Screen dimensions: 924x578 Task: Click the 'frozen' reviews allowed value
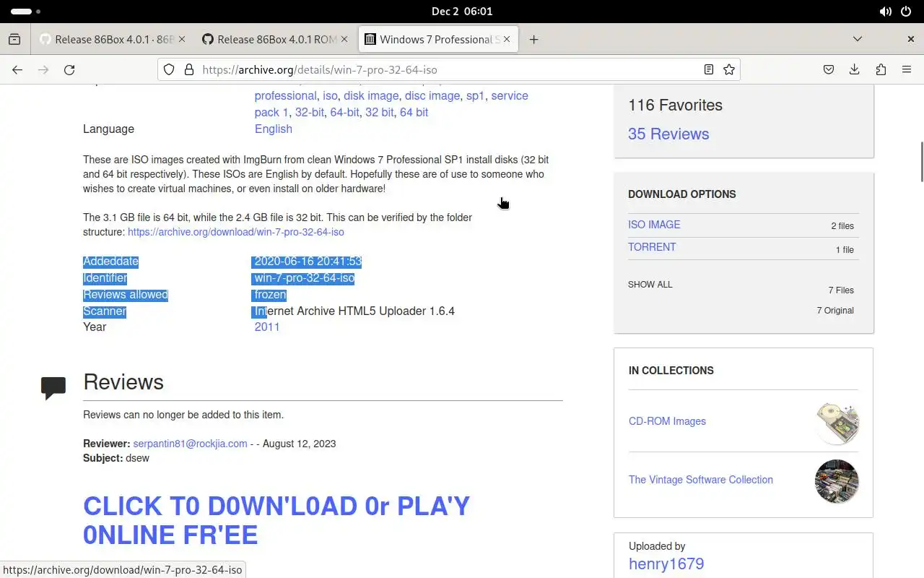[270, 295]
